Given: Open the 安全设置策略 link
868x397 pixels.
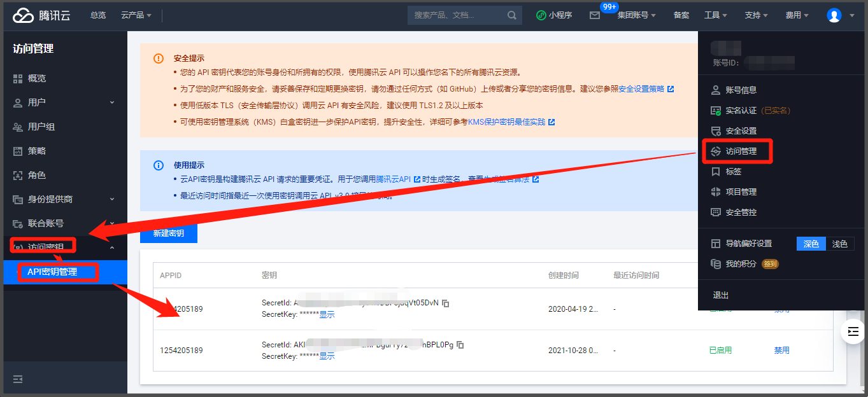Looking at the screenshot, I should coord(641,89).
